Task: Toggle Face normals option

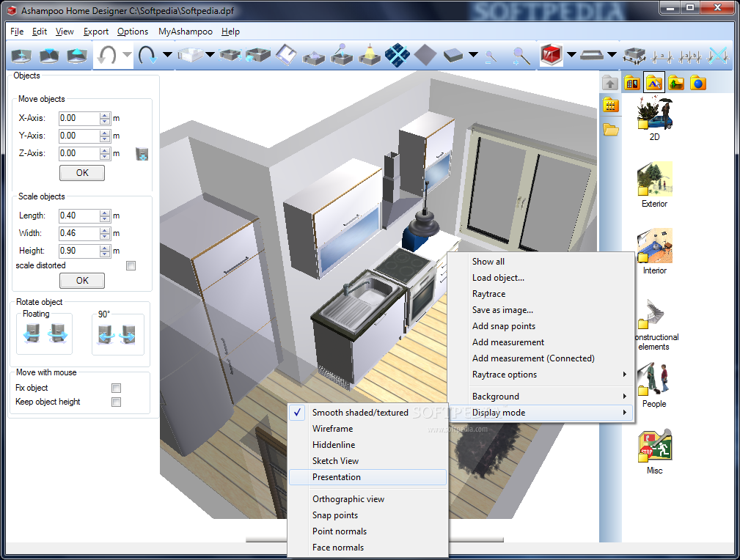Action: (x=367, y=548)
